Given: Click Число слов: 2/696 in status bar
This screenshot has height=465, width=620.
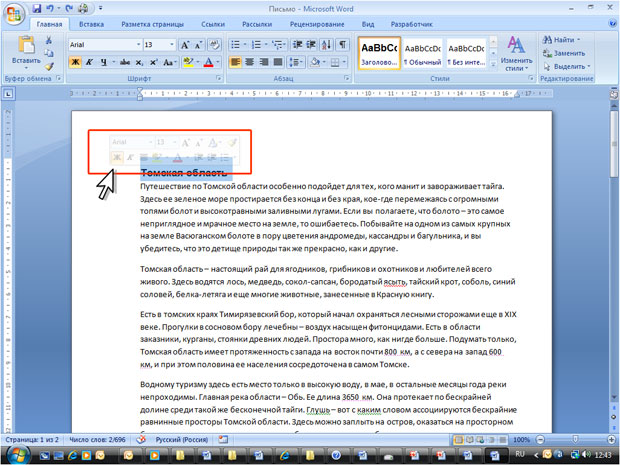Looking at the screenshot, I should tap(97, 439).
